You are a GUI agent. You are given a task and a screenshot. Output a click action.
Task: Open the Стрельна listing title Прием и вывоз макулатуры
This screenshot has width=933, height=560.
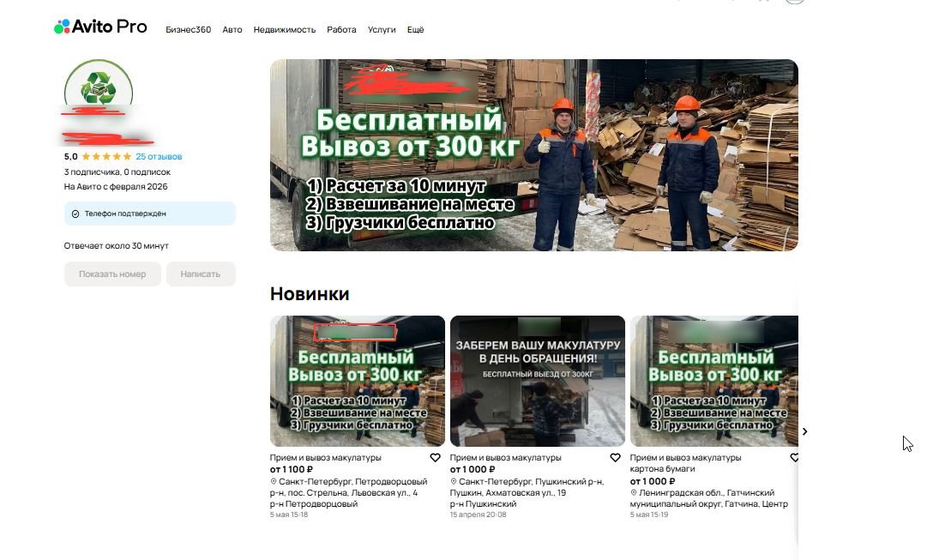click(x=326, y=458)
